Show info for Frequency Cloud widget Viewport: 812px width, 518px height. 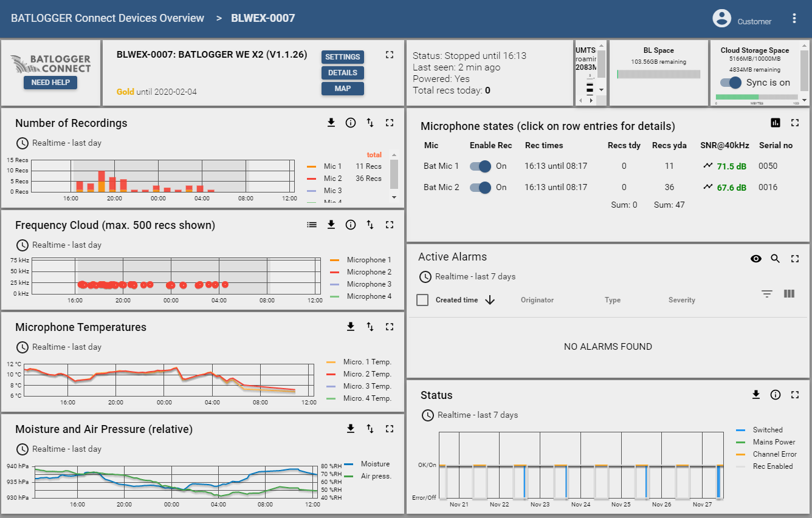click(x=351, y=225)
